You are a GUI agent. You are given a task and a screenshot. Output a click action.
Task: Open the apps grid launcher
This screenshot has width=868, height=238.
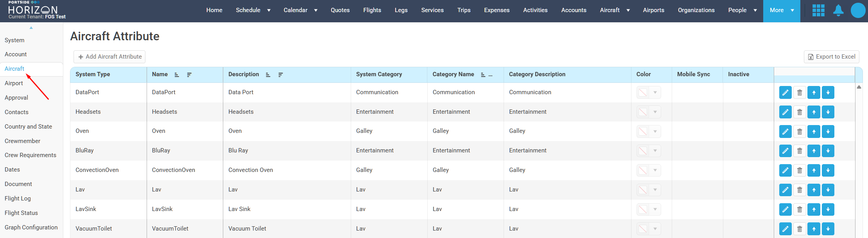[818, 11]
